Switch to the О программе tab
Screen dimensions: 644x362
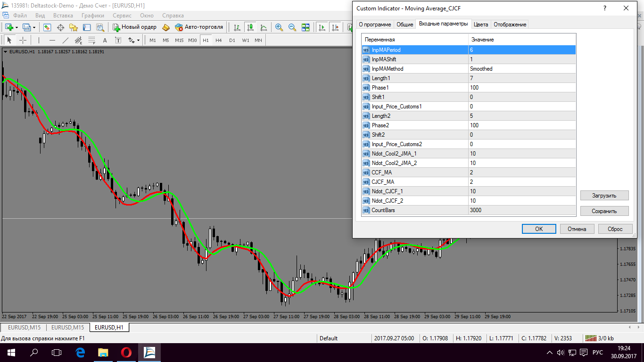375,25
